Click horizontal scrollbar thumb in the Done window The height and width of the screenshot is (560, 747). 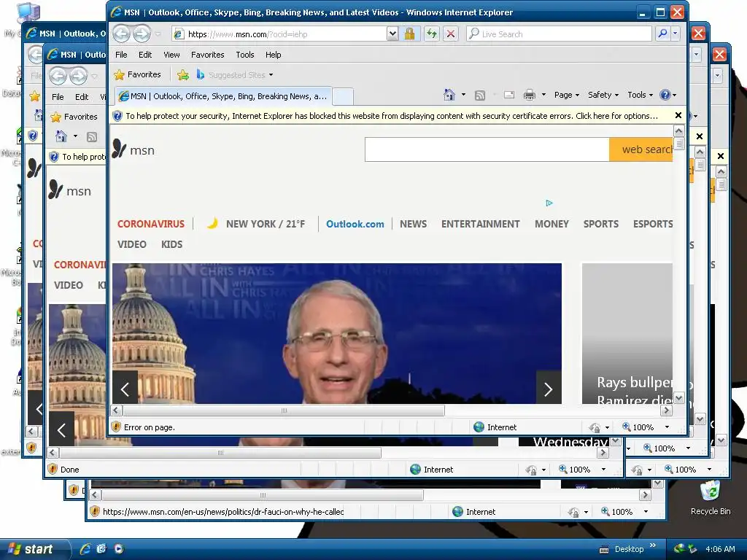tap(220, 453)
